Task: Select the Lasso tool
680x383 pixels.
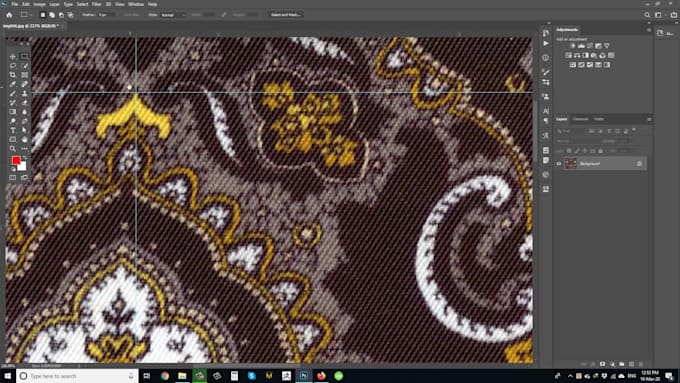Action: (x=13, y=65)
